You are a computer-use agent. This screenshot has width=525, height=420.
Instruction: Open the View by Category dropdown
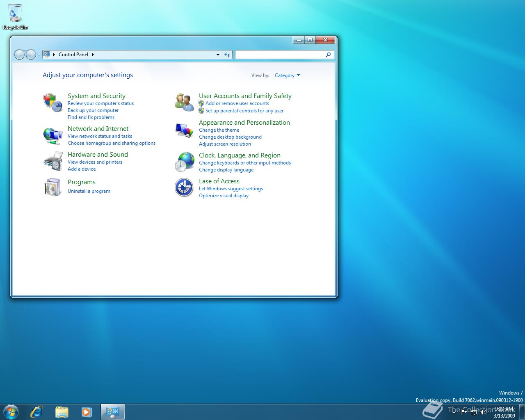pyautogui.click(x=287, y=75)
